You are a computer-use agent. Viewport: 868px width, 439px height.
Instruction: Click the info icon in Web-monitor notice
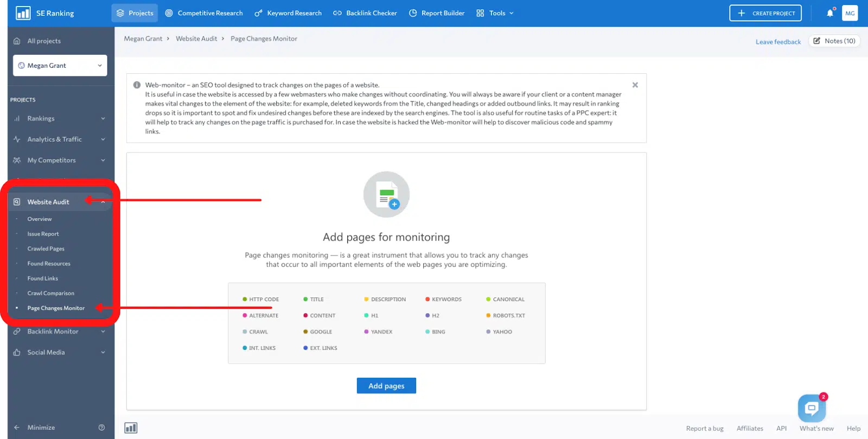[x=137, y=85]
